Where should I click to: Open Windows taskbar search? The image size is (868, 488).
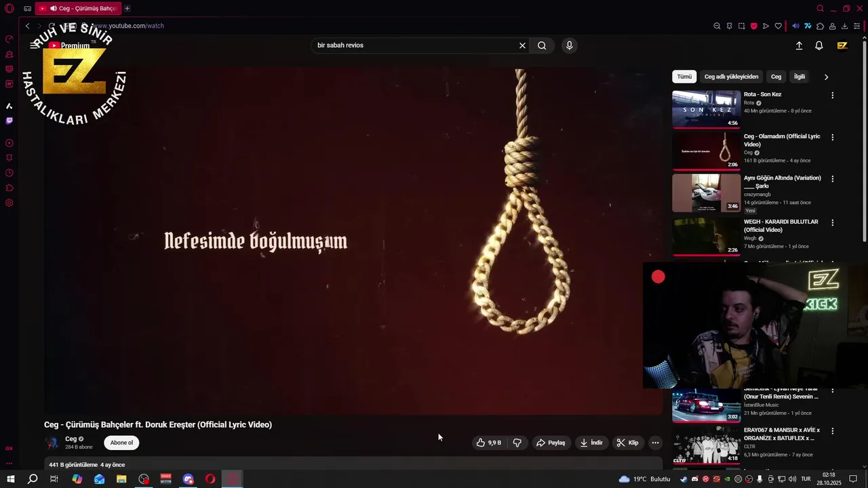click(33, 479)
